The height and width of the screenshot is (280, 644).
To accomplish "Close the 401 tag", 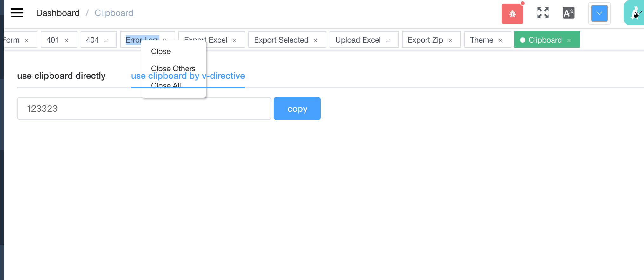I will 67,40.
